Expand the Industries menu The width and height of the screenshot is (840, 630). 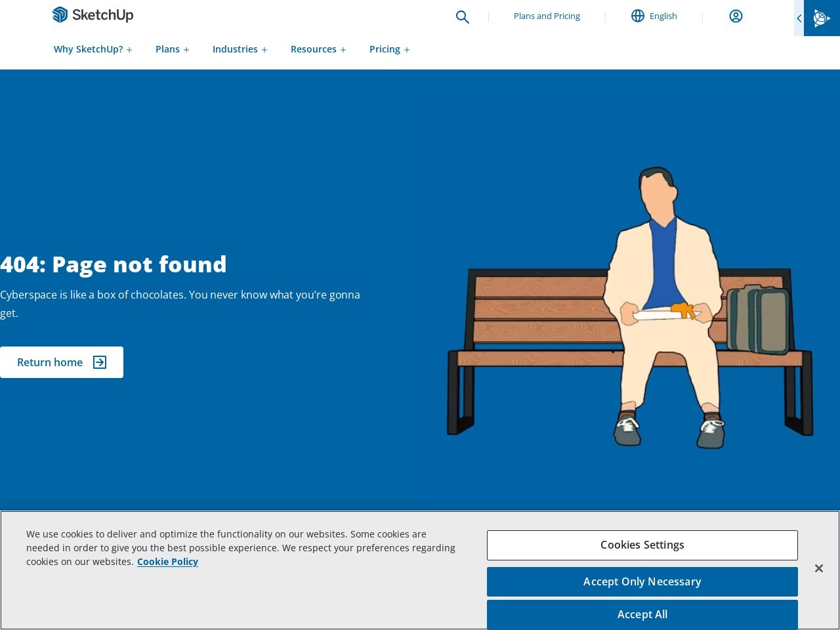pyautogui.click(x=240, y=49)
